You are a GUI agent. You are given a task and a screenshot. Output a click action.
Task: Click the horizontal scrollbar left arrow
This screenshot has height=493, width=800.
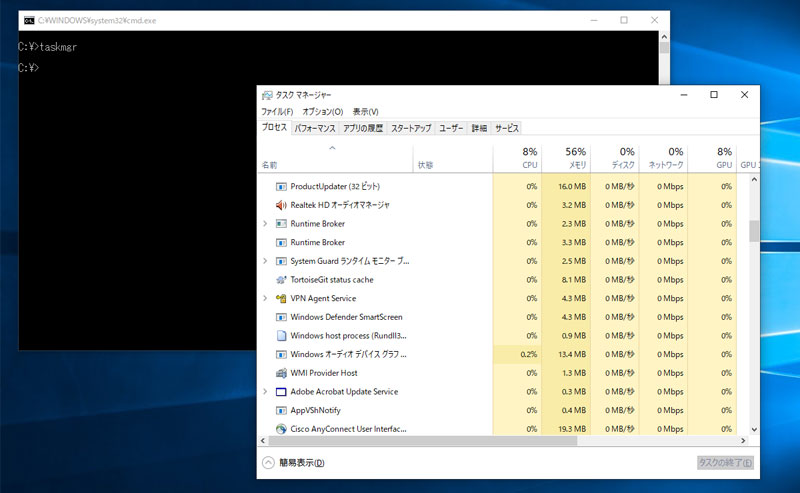click(263, 440)
